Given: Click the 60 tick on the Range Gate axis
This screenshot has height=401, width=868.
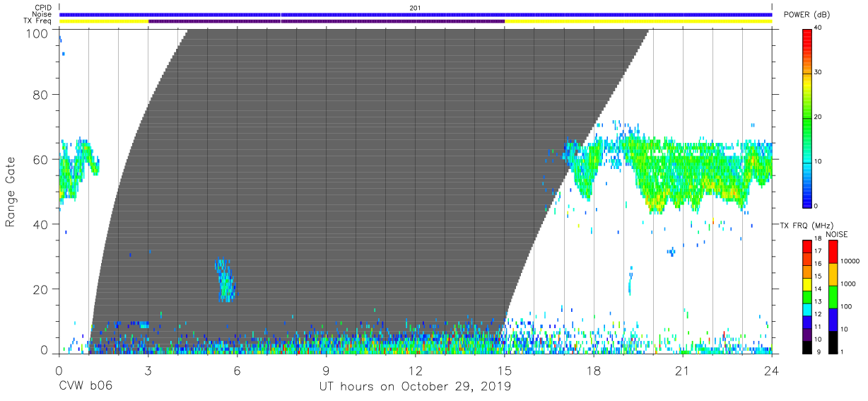Looking at the screenshot, I should coord(42,159).
